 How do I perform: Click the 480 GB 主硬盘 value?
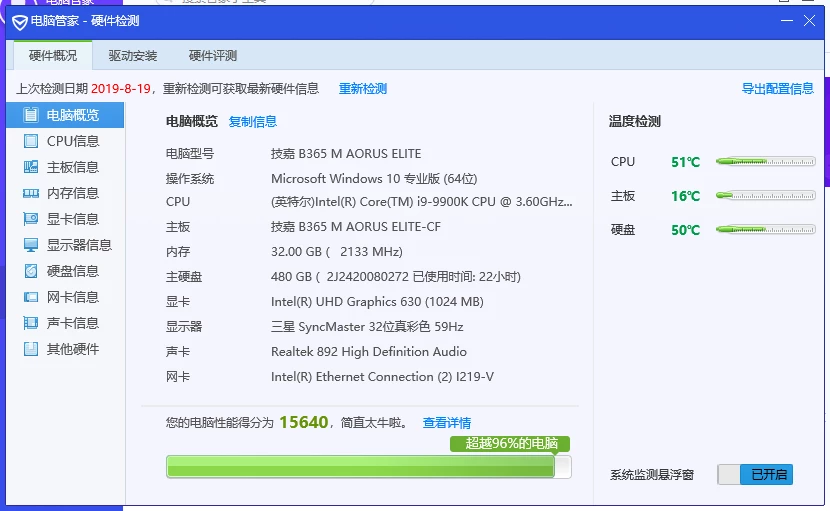point(396,276)
